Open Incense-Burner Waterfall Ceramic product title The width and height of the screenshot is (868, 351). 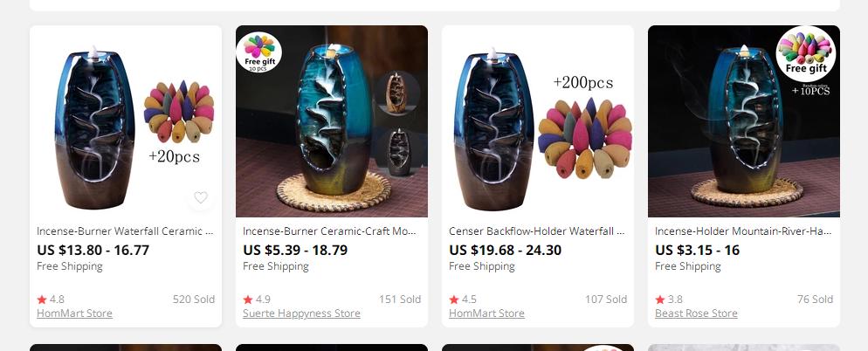[x=125, y=231]
